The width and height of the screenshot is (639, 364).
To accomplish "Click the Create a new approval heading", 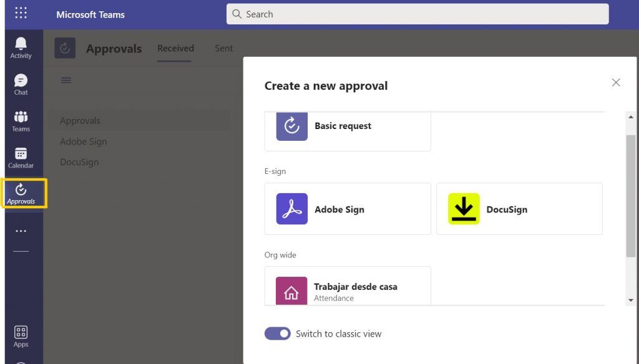I will pos(326,85).
